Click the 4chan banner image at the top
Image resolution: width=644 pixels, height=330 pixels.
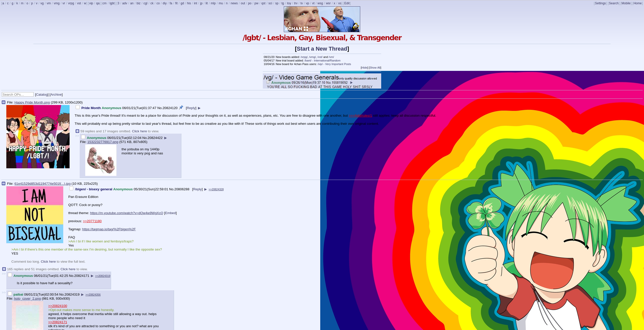[x=322, y=19]
